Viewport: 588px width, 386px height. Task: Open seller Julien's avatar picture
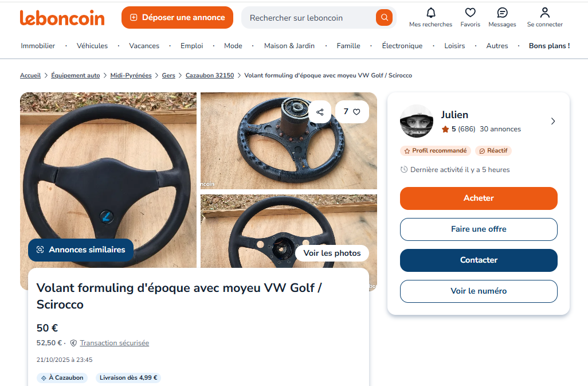click(417, 121)
